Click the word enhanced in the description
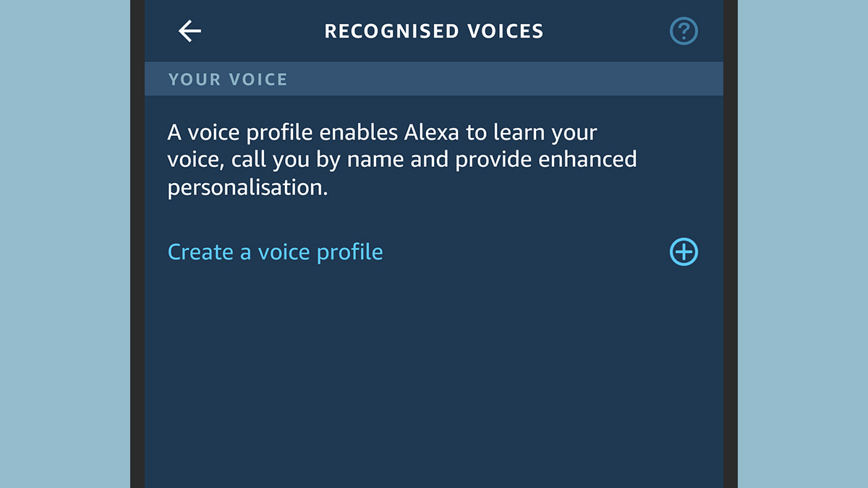The image size is (868, 488). (x=587, y=160)
